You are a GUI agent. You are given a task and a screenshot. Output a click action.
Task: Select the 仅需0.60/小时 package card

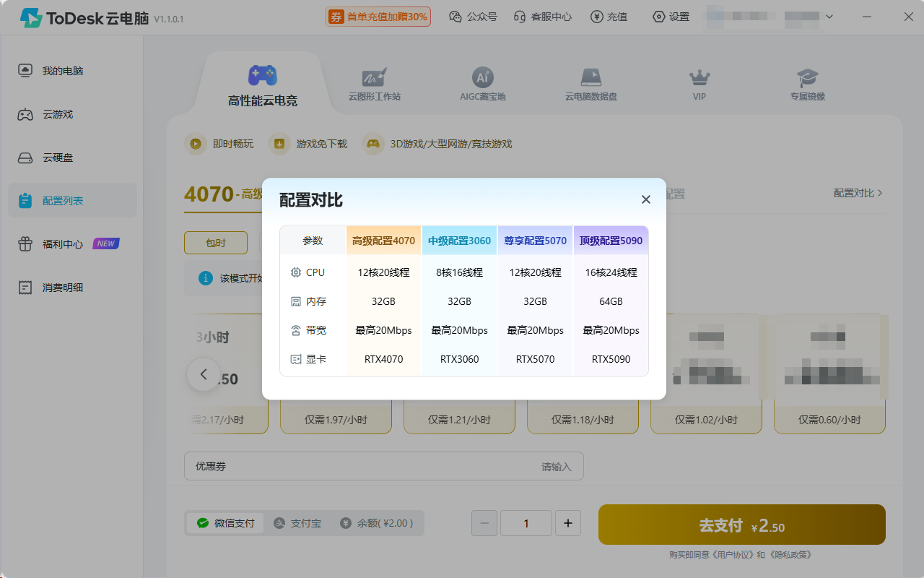coord(829,374)
